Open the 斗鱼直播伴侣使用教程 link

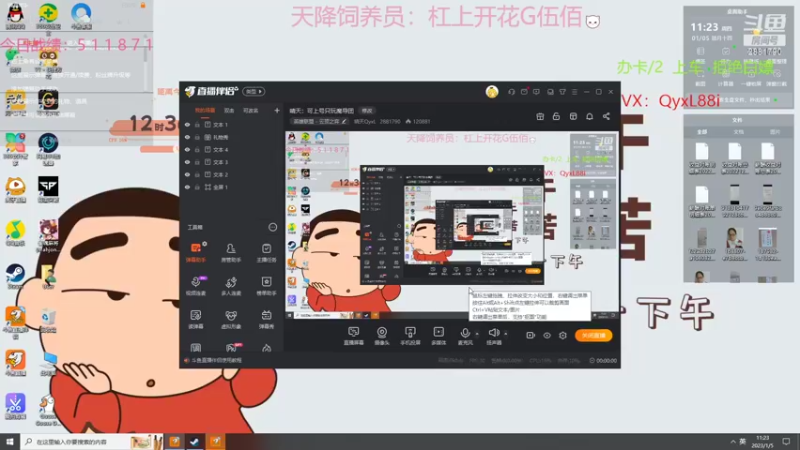click(216, 360)
